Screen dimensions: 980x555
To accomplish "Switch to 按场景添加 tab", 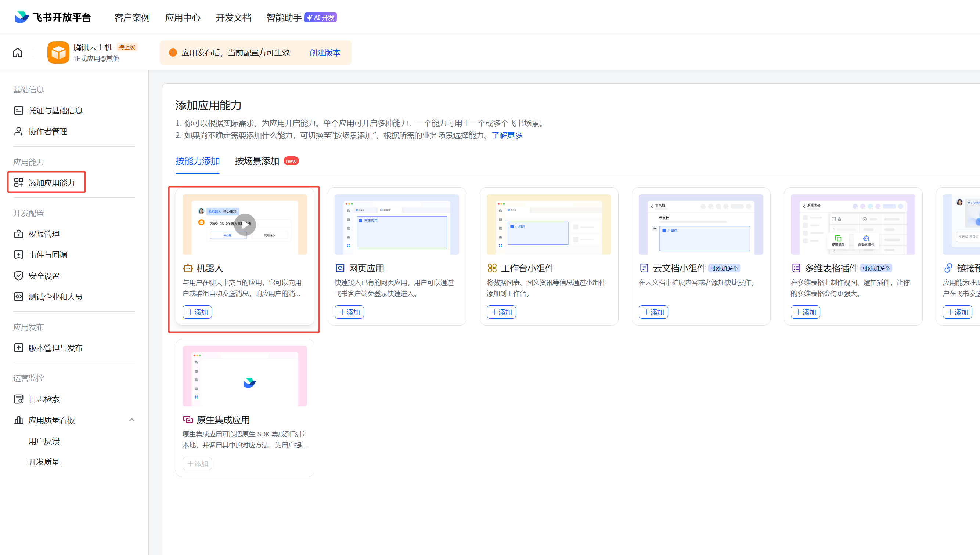I will pyautogui.click(x=257, y=161).
